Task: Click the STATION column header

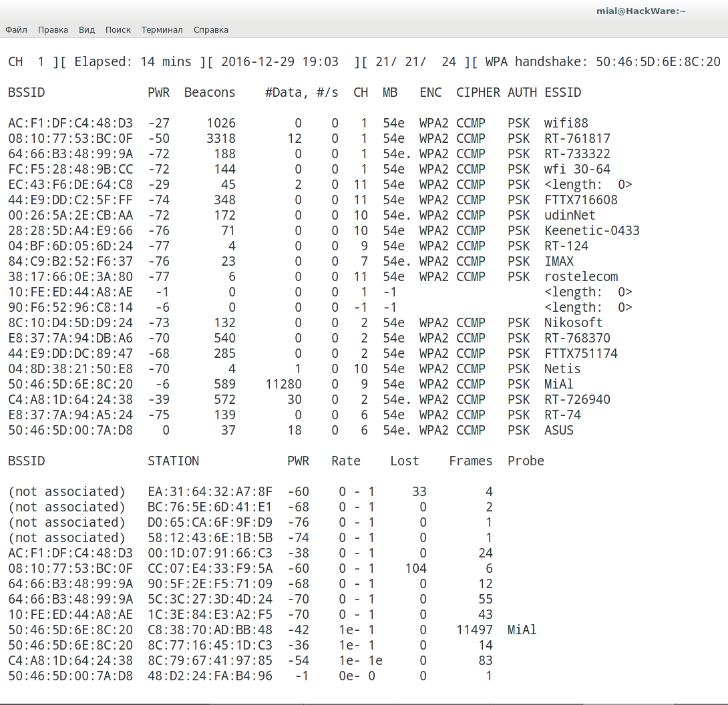Action: [x=173, y=461]
